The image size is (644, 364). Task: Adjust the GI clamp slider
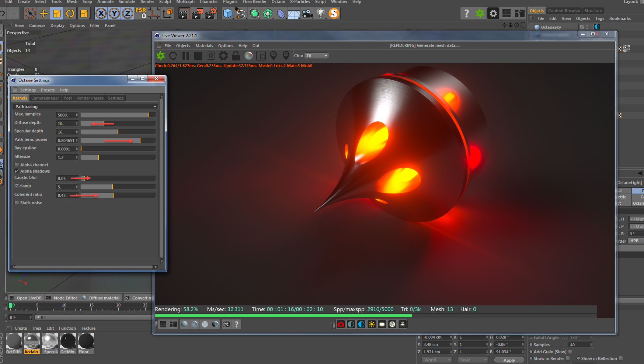click(x=118, y=187)
